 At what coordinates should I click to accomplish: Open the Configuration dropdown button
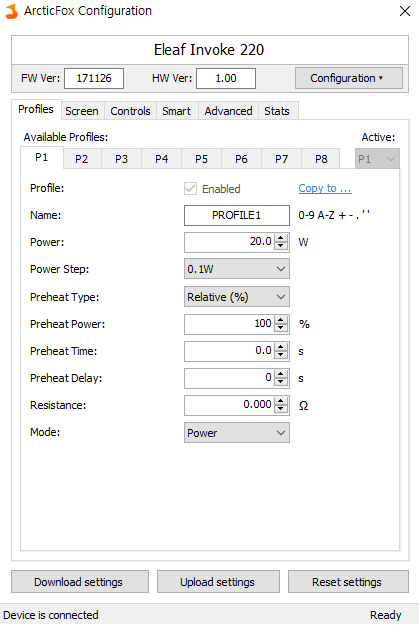click(349, 78)
